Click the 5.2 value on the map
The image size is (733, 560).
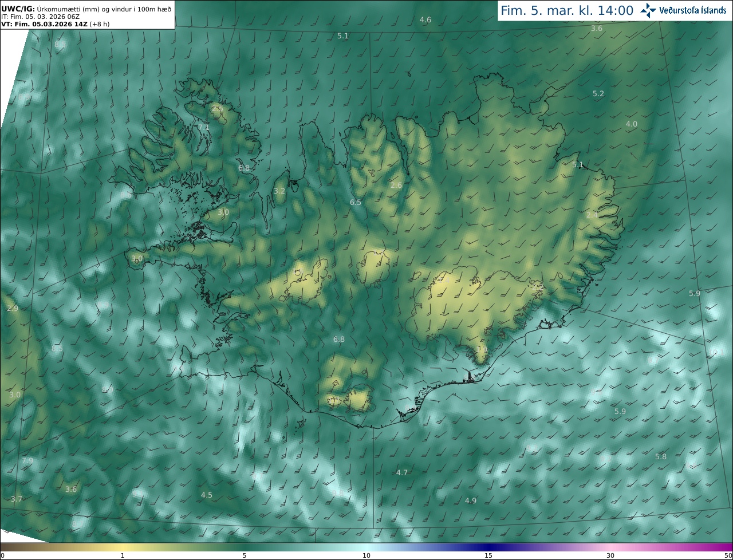[598, 93]
